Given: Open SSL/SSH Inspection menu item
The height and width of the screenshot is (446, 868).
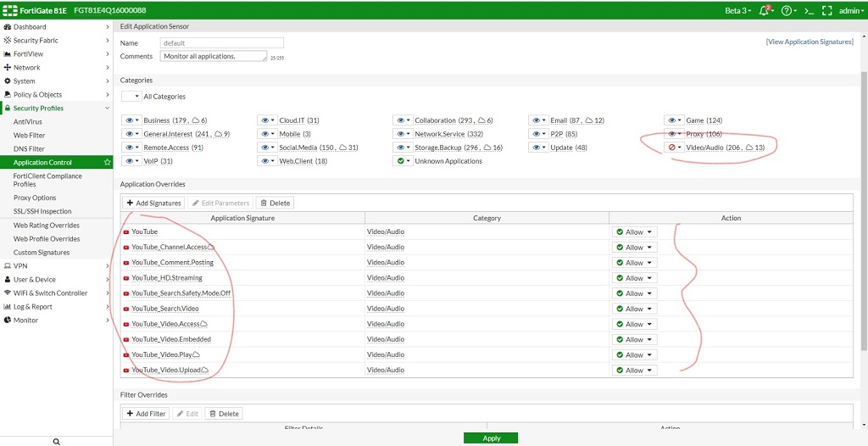Looking at the screenshot, I should point(42,212).
